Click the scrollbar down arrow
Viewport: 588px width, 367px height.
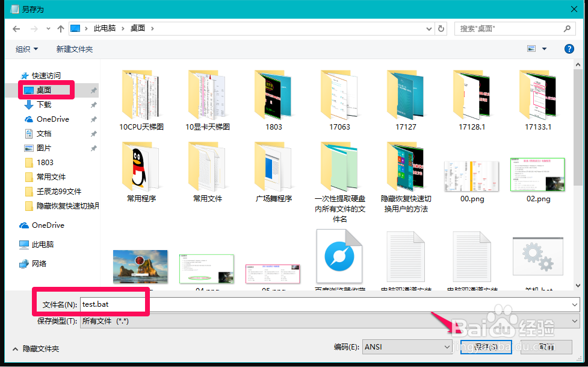click(x=578, y=286)
